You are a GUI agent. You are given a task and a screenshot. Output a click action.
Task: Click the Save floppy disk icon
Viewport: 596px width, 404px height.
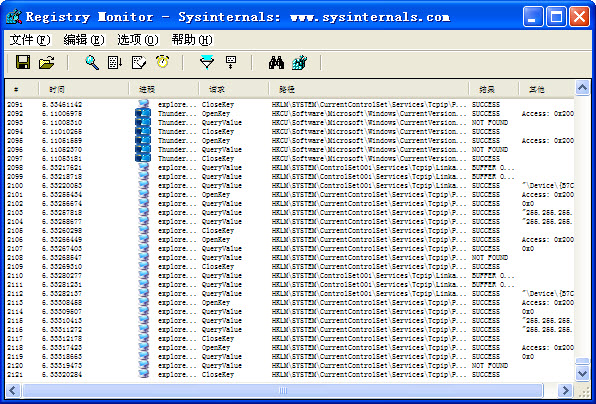point(23,62)
